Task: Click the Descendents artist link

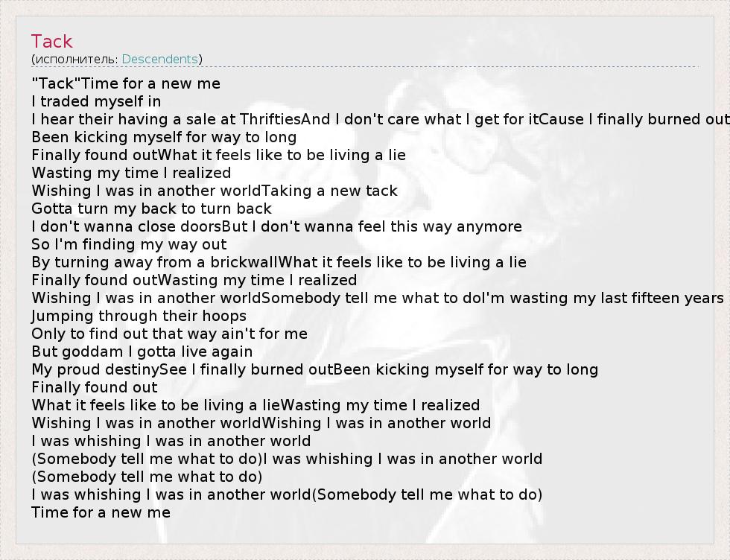Action: pos(159,59)
